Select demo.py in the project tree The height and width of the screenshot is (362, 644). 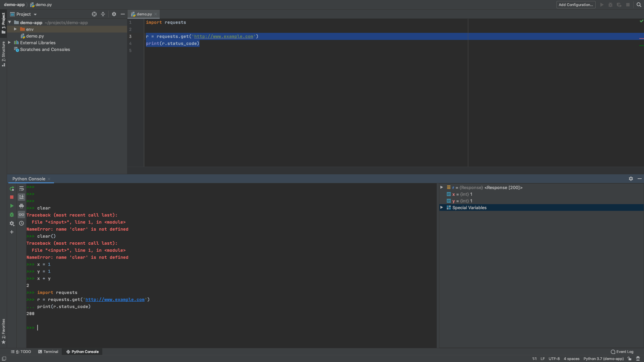click(35, 36)
